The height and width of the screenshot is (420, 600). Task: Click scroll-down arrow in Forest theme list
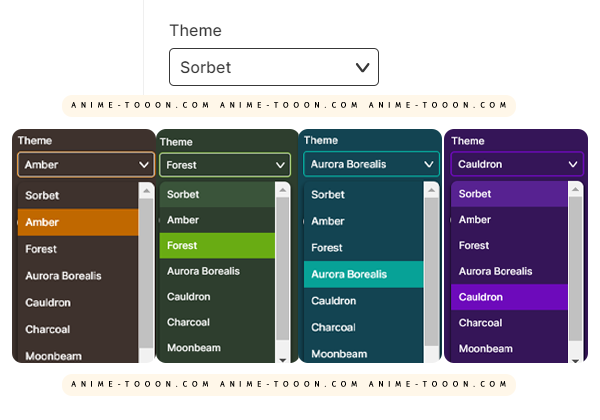coord(283,360)
